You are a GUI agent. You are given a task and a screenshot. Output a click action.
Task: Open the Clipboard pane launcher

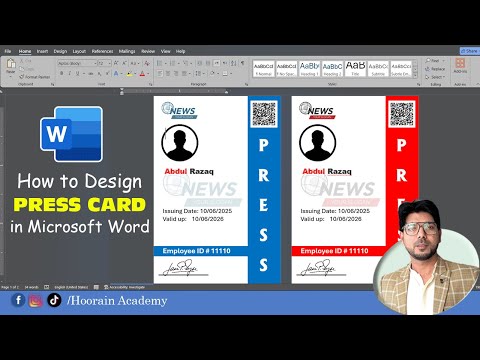[52, 84]
